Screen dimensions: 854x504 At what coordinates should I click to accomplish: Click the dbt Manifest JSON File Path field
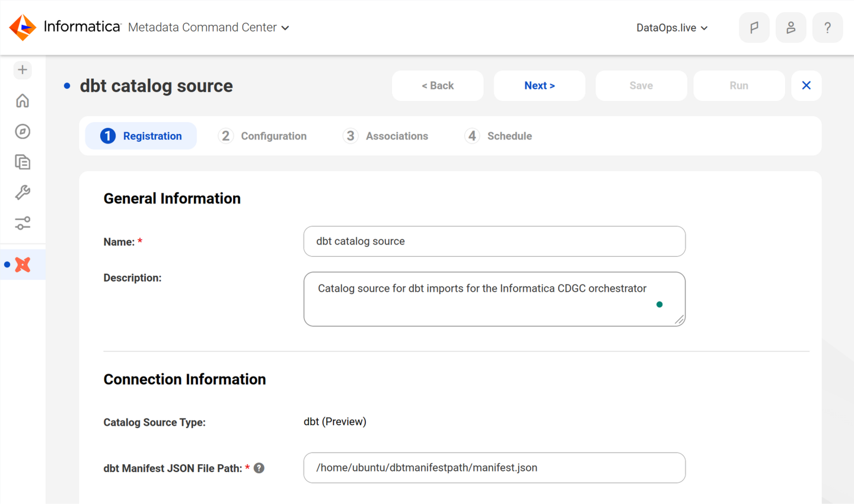[495, 468]
